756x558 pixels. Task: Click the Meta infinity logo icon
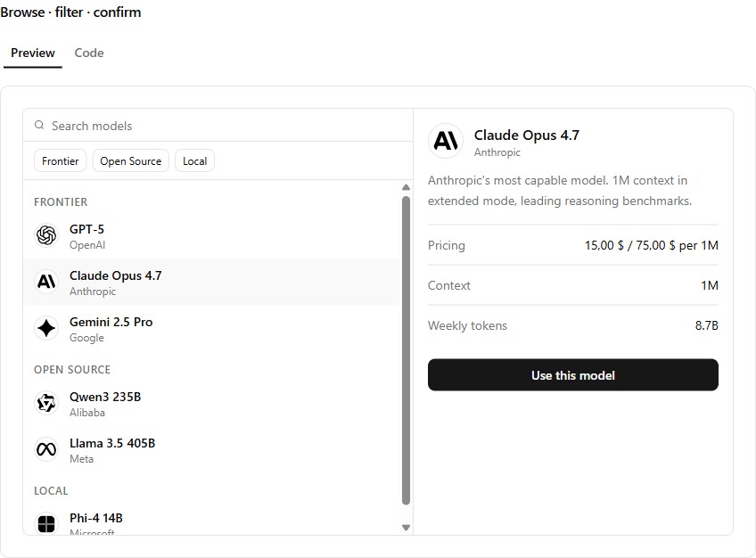coord(46,449)
